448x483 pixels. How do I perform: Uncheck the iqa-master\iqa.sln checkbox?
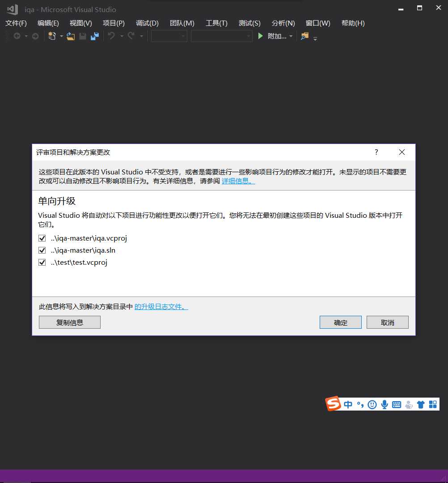42,250
